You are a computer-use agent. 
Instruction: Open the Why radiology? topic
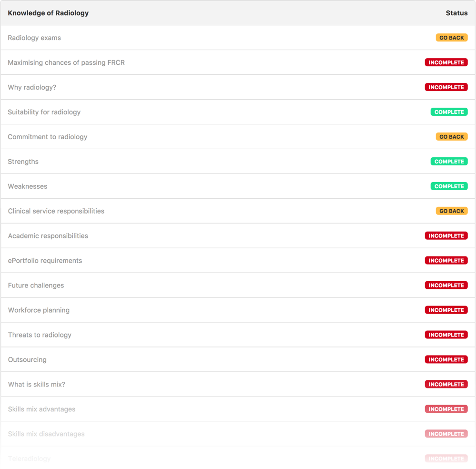point(31,87)
